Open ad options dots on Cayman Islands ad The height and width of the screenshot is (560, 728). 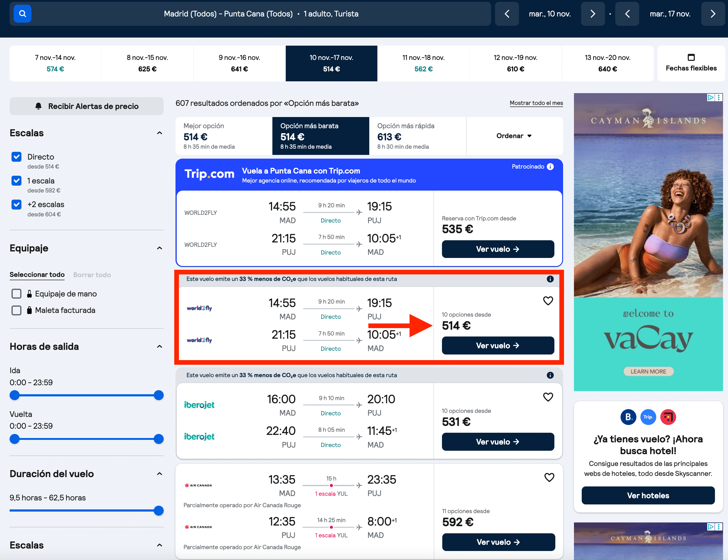(x=719, y=97)
